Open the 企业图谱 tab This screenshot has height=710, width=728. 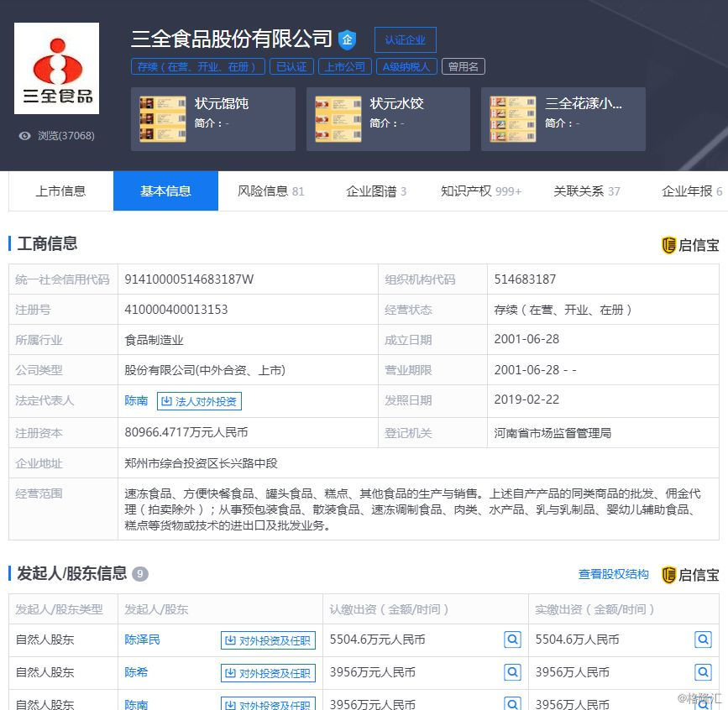point(376,191)
